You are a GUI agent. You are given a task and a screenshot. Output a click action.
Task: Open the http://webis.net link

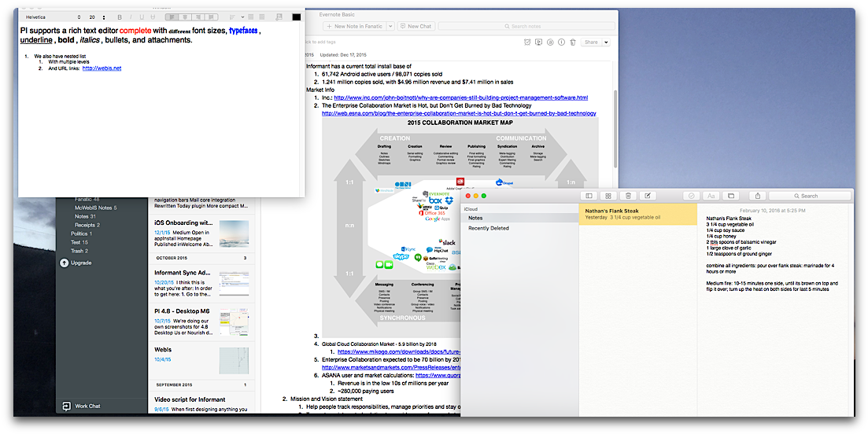[102, 68]
